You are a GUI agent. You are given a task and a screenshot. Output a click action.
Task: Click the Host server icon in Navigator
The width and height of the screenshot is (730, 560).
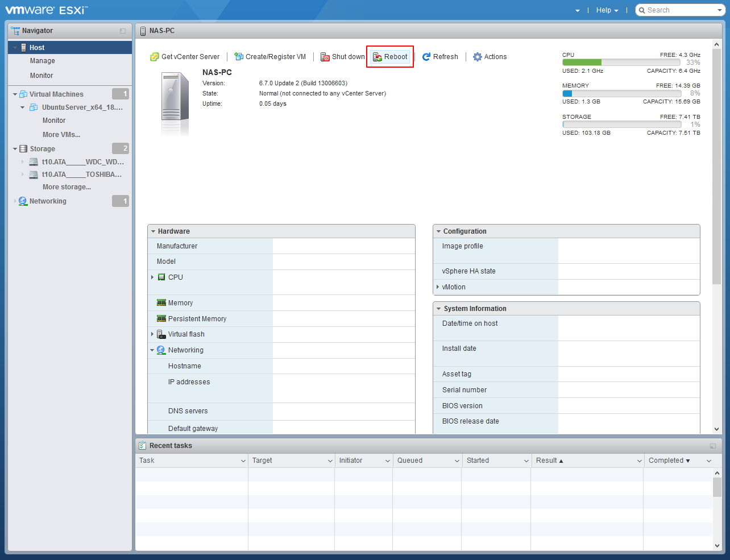24,48
